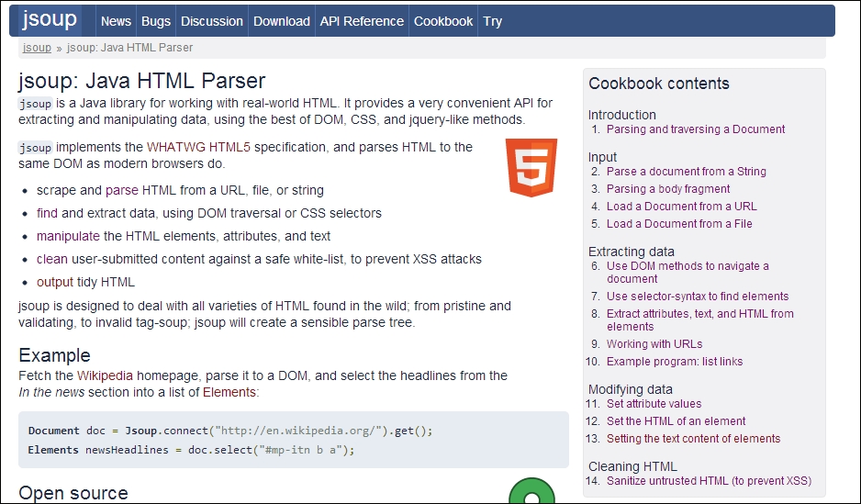
Task: Open the News menu item
Action: click(116, 21)
